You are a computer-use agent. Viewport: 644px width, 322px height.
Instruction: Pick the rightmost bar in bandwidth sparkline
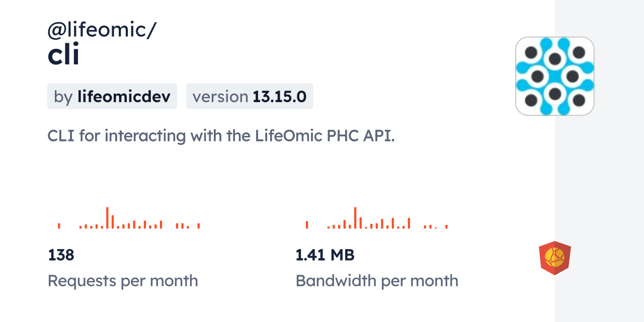(x=446, y=226)
